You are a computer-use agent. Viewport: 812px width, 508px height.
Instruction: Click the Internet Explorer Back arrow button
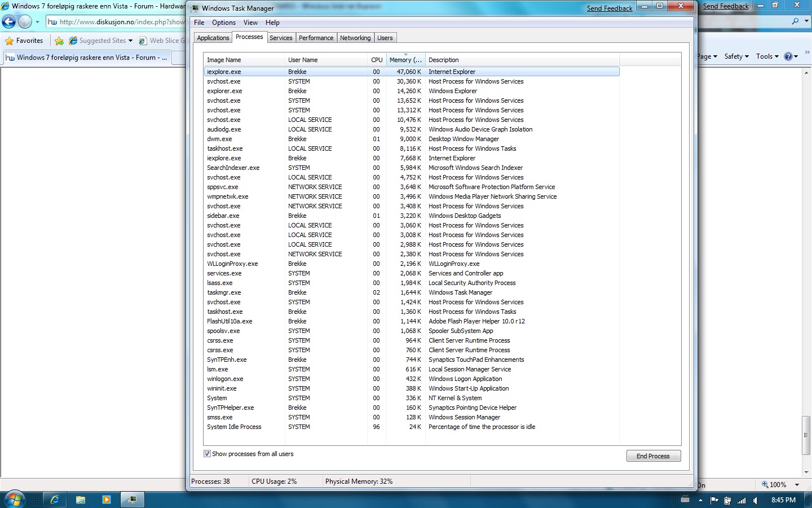9,21
